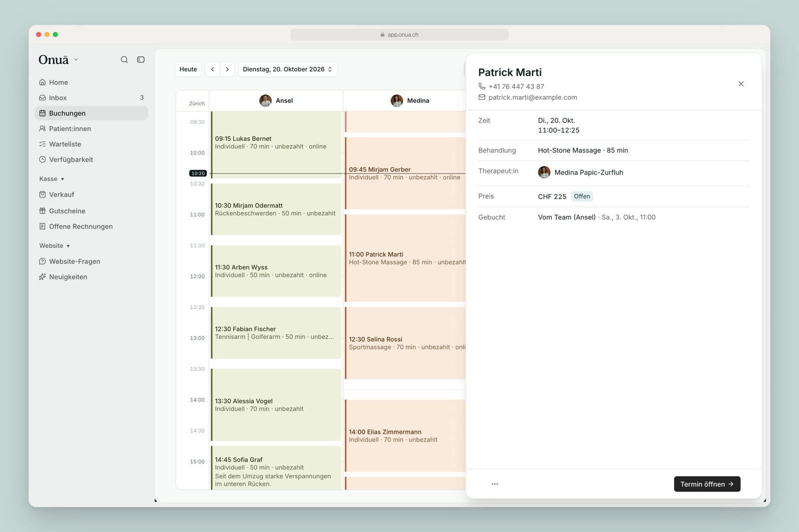Viewport: 799px width, 532px height.
Task: Go to previous day arrow
Action: (213, 69)
